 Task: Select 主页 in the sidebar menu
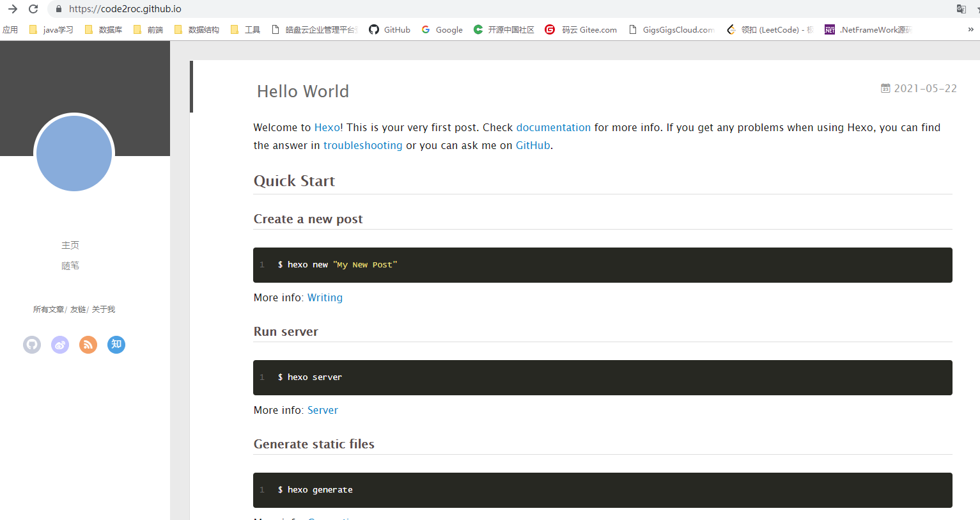pos(70,245)
